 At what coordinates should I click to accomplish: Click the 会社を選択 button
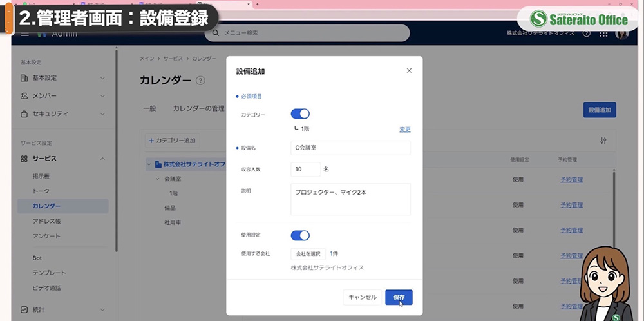(x=308, y=254)
